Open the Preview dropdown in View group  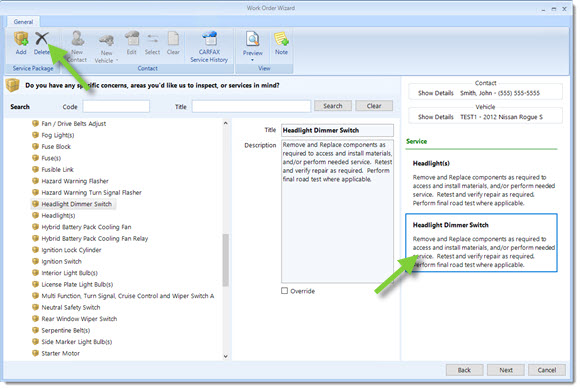[x=253, y=47]
